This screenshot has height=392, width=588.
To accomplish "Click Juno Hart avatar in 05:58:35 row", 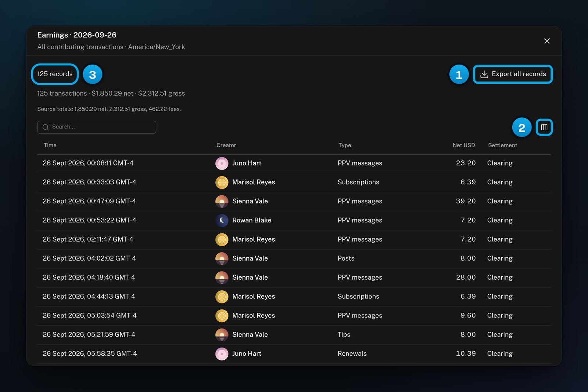I will (222, 354).
